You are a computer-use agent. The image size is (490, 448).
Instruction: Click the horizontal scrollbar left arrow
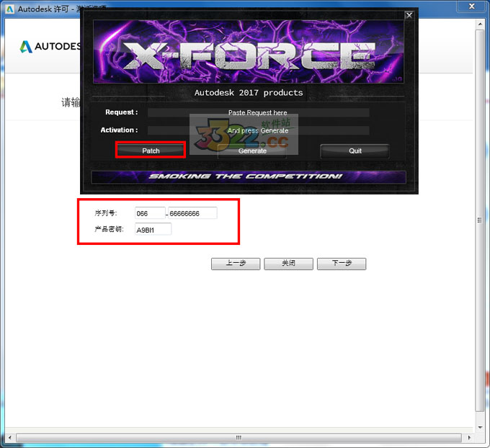(10, 437)
